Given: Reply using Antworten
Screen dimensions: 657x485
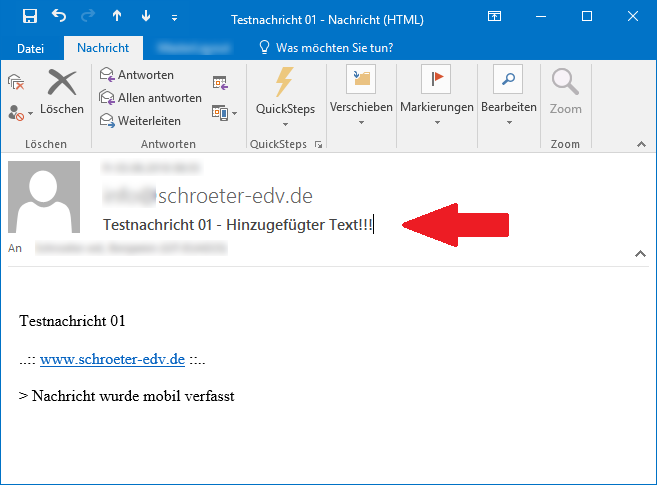Looking at the screenshot, I should coord(137,75).
